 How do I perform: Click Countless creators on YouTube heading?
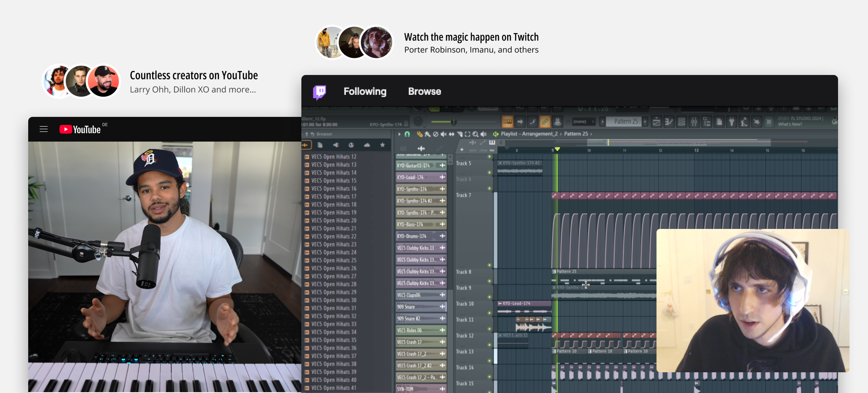(194, 75)
